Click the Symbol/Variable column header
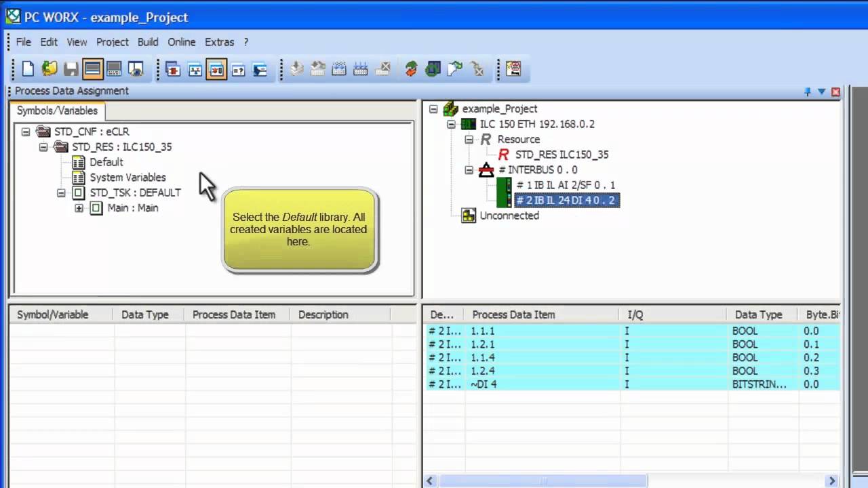Screen dimensions: 868x488 [61, 314]
